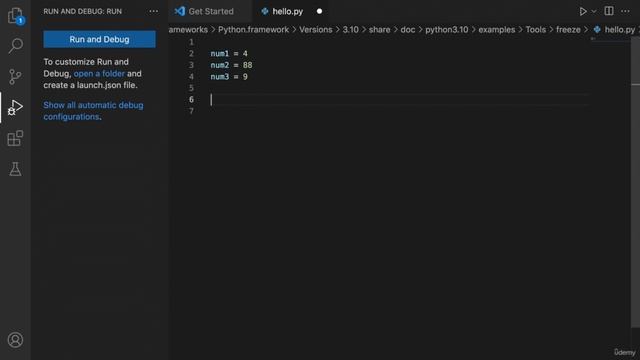Open the Extensions view icon
This screenshot has height=360, width=640.
(x=15, y=138)
